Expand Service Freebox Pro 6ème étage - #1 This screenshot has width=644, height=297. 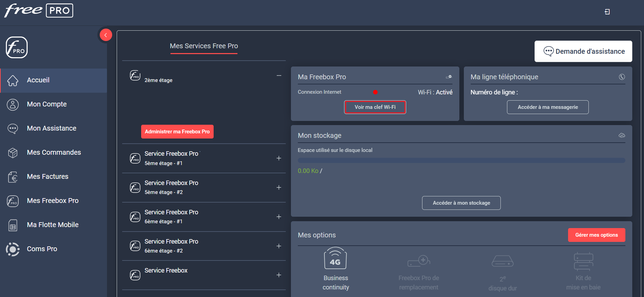279,217
